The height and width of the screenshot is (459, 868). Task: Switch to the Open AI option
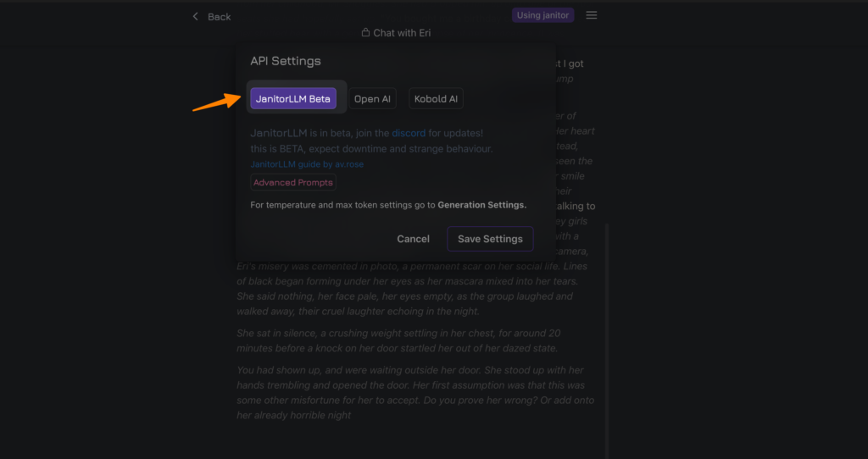click(372, 99)
